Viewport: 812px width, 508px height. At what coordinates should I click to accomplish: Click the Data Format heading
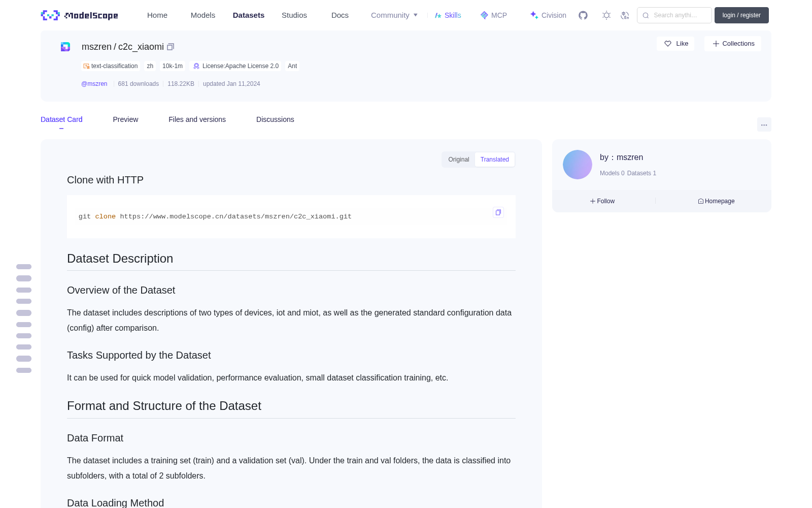click(x=95, y=438)
